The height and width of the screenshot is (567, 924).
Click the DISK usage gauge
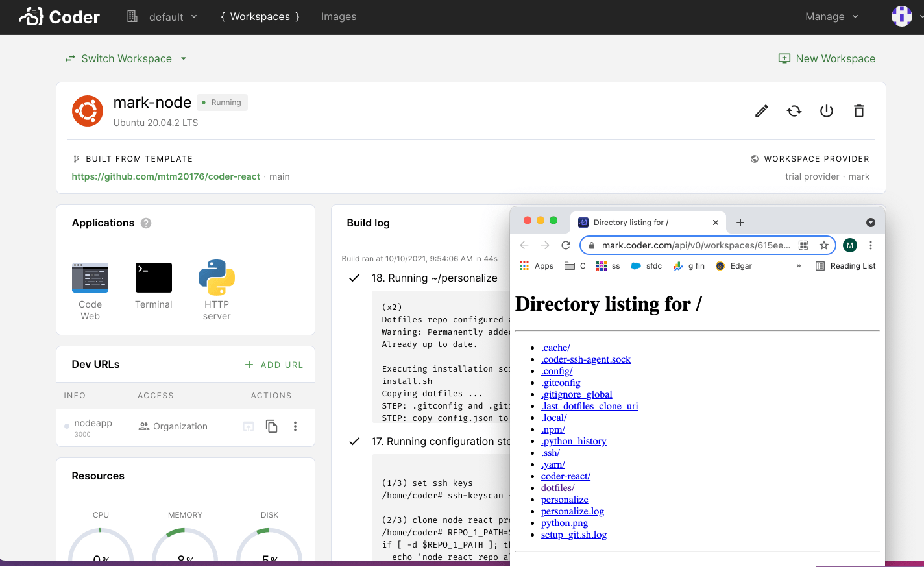point(269,544)
